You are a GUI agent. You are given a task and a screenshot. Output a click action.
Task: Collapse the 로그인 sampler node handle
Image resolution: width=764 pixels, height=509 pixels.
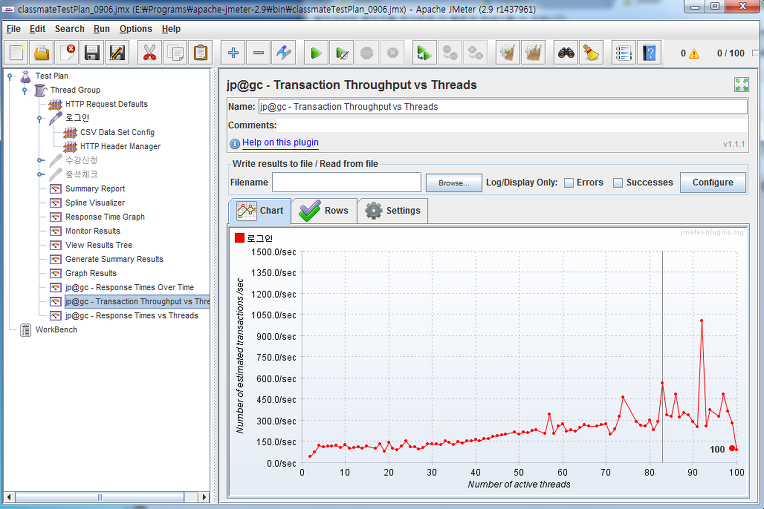(39, 118)
